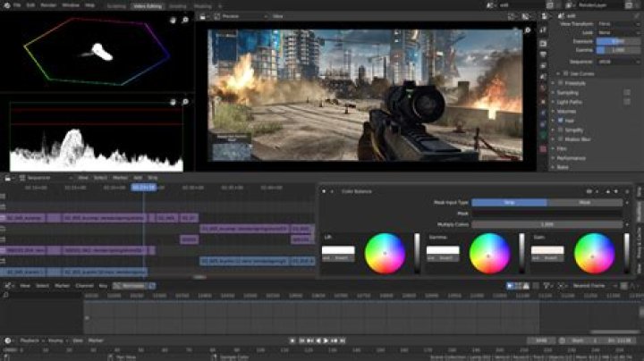Expand the Light Paths panel
The height and width of the screenshot is (361, 644).
pyautogui.click(x=569, y=102)
